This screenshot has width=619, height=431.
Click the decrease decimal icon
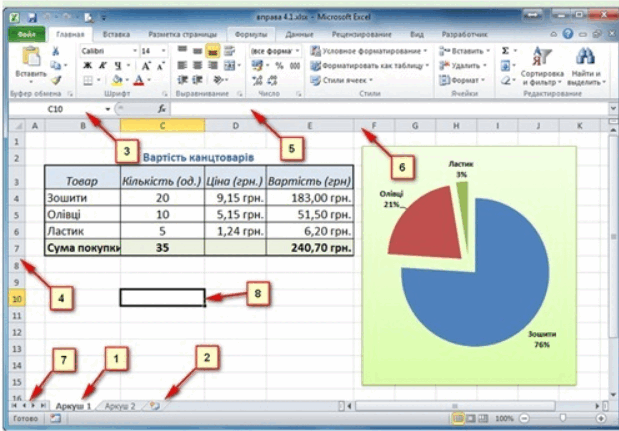[x=272, y=81]
